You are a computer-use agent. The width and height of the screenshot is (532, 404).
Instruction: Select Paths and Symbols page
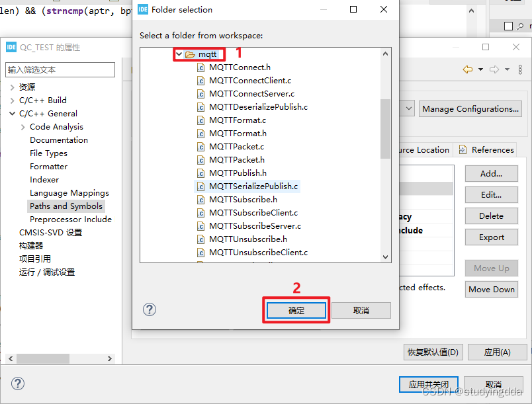[x=66, y=206]
